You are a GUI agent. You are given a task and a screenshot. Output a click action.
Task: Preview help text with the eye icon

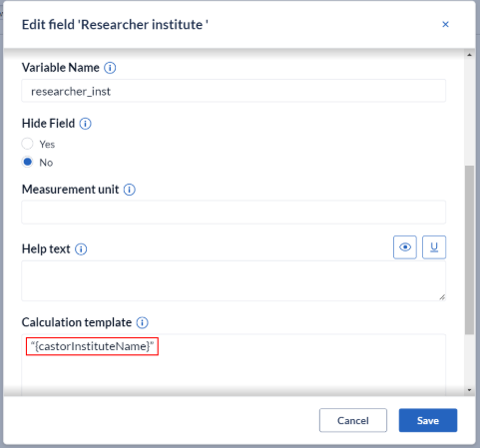click(405, 247)
